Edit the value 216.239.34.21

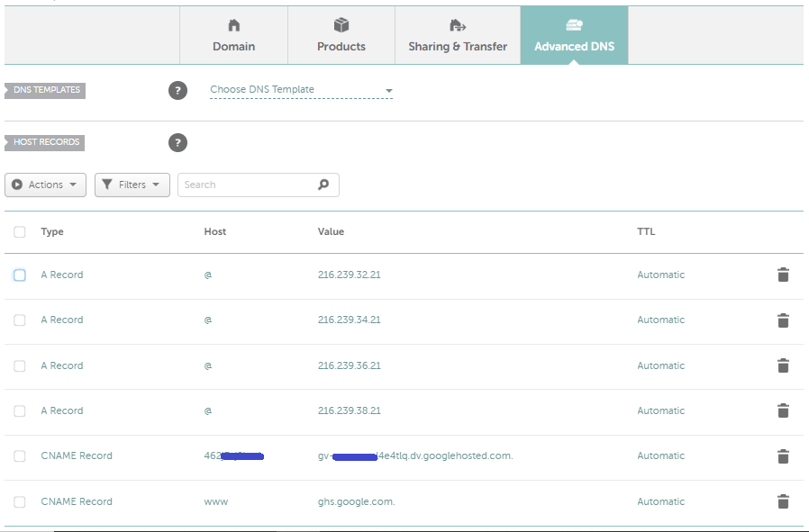(x=350, y=320)
